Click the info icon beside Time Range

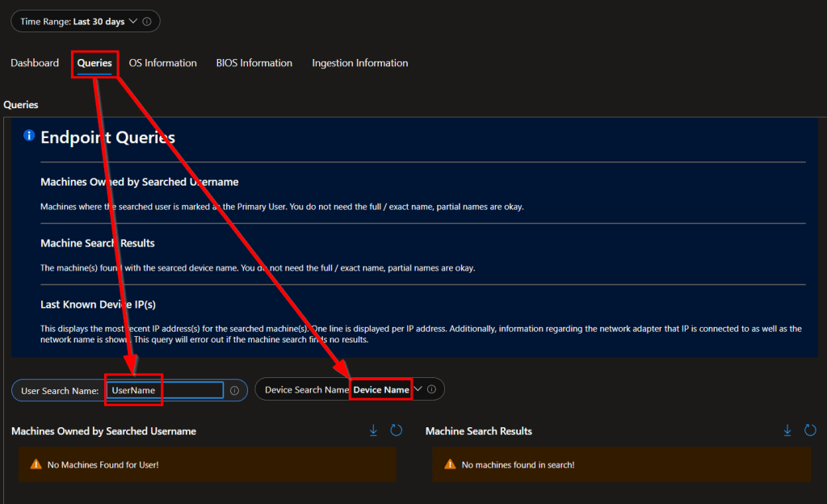pyautogui.click(x=147, y=22)
